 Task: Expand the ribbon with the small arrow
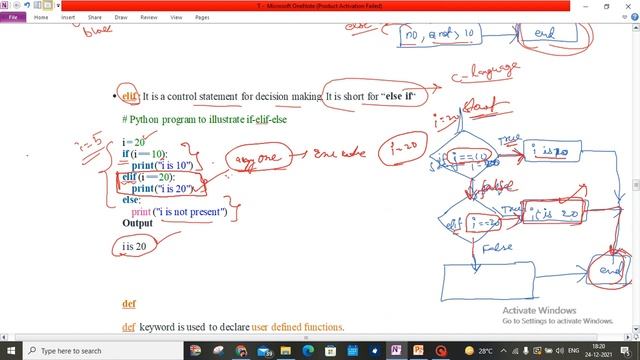coord(624,17)
